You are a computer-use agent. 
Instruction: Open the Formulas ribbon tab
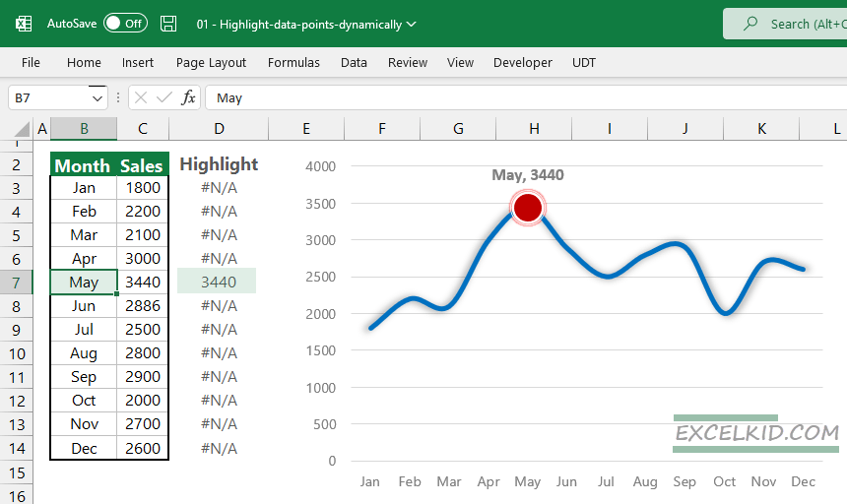(293, 62)
